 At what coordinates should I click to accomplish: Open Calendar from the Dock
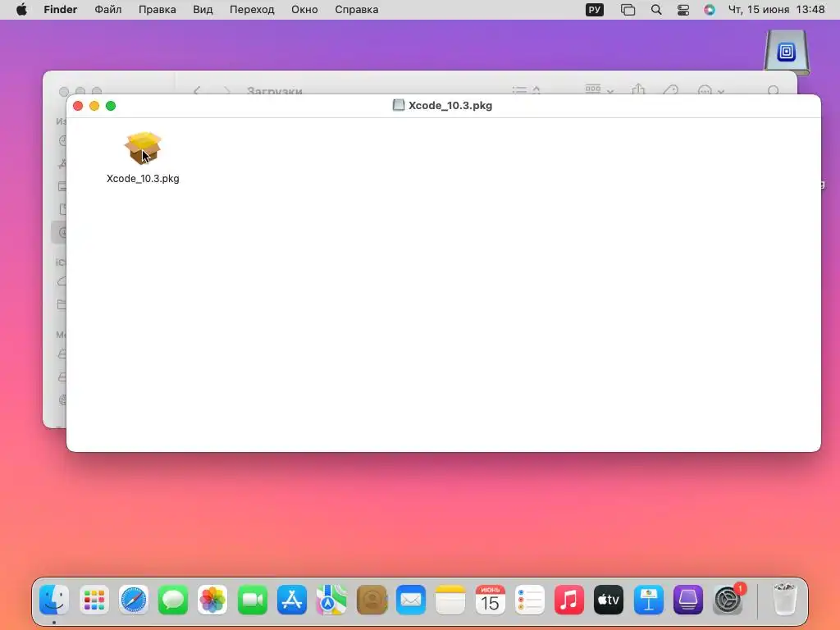click(x=491, y=600)
